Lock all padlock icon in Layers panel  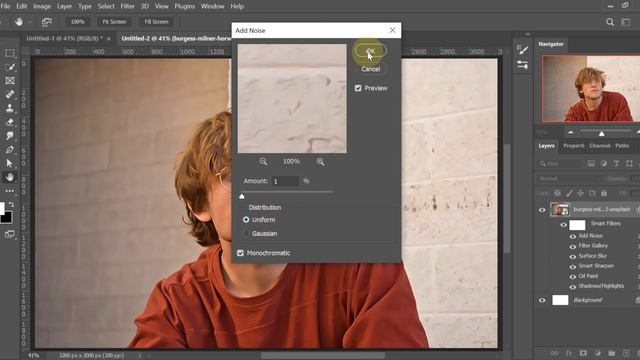click(x=604, y=193)
